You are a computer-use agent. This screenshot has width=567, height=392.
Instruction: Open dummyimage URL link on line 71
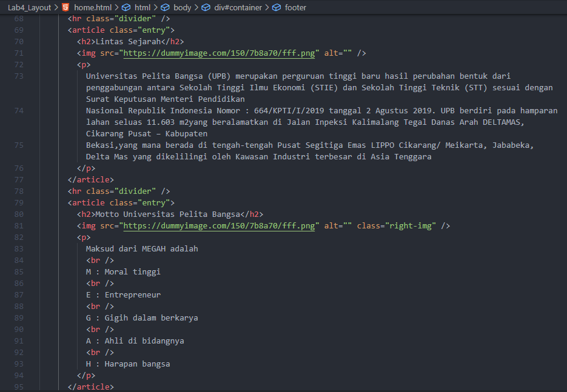tap(219, 53)
